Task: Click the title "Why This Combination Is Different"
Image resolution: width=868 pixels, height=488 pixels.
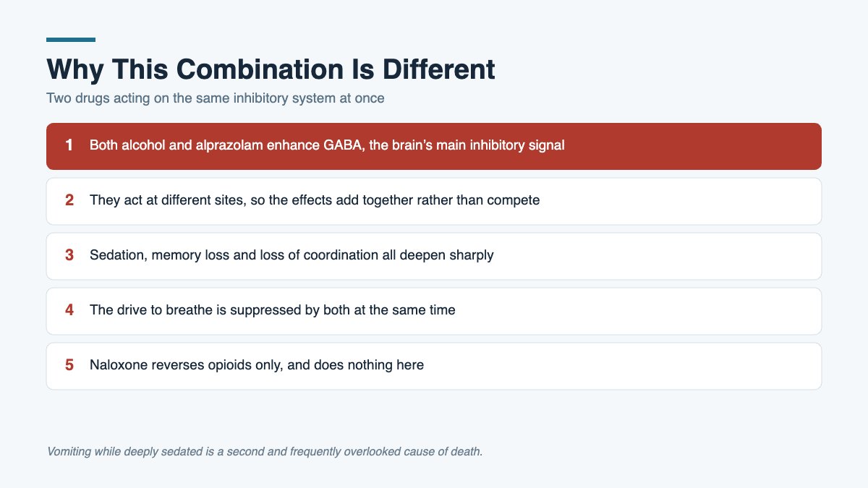Action: click(x=271, y=69)
